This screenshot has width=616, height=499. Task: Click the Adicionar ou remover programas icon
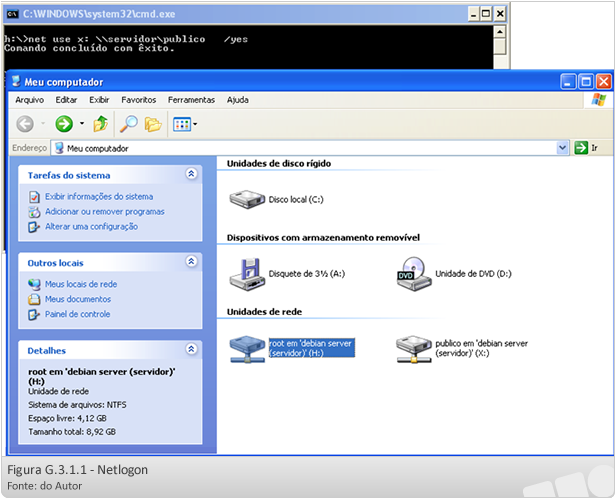pyautogui.click(x=34, y=212)
